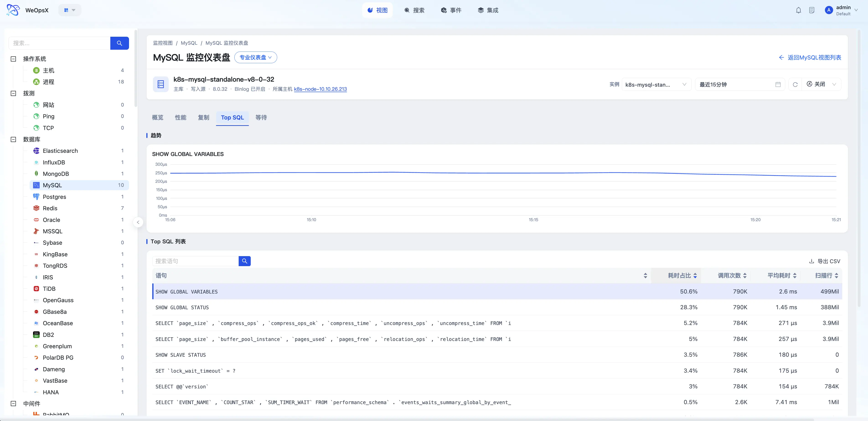Switch to the 等待 tab
The image size is (868, 421).
(261, 117)
